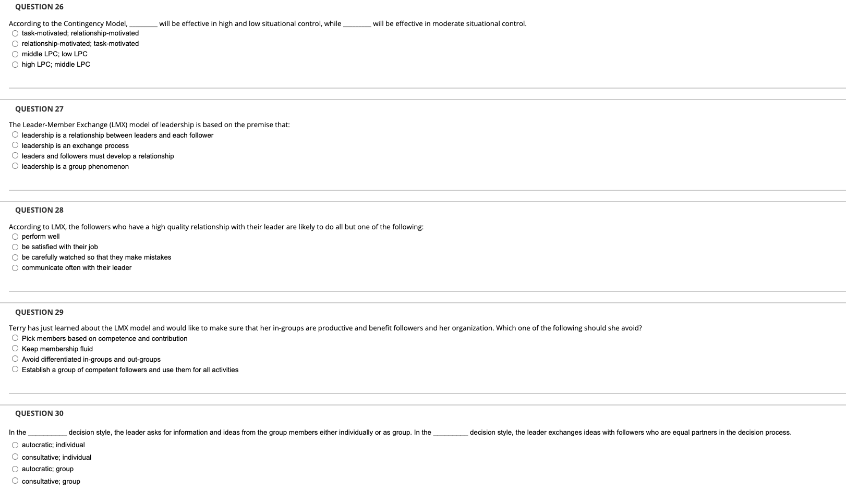
Task: Select "high LPC; middle LPC" option
Action: point(14,64)
